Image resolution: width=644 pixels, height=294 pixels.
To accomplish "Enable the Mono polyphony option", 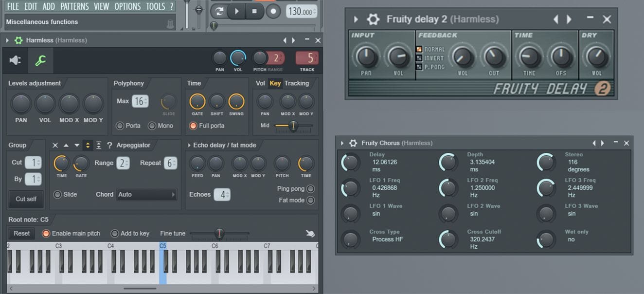I will [152, 126].
